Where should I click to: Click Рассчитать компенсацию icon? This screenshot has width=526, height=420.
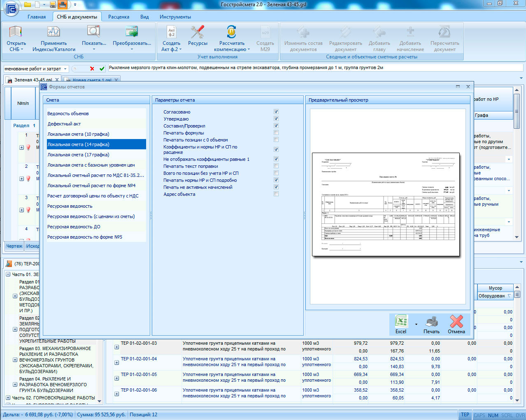pyautogui.click(x=232, y=33)
